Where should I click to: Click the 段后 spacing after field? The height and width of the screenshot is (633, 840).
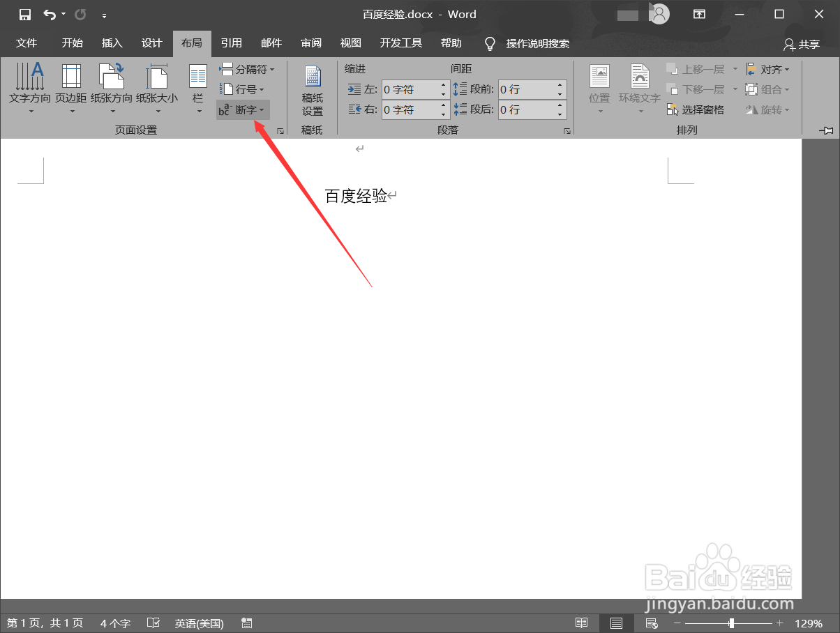point(526,109)
